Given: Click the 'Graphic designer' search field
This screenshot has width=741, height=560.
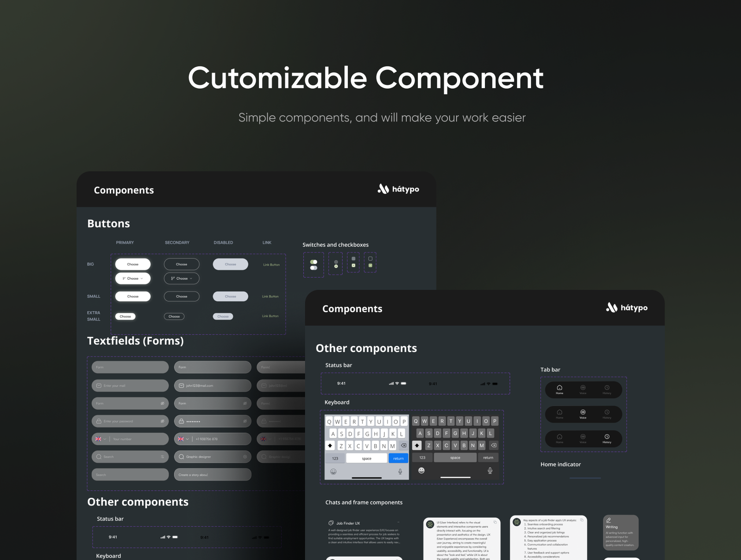Looking at the screenshot, I should click(x=213, y=457).
